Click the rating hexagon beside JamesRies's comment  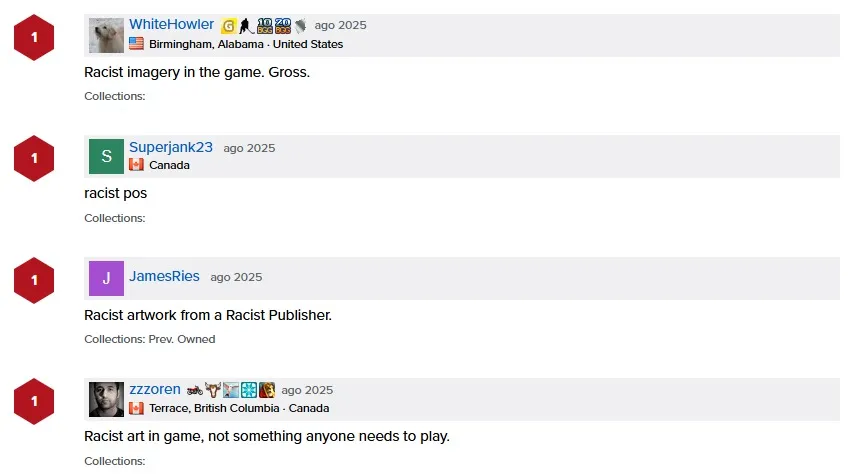pyautogui.click(x=34, y=280)
